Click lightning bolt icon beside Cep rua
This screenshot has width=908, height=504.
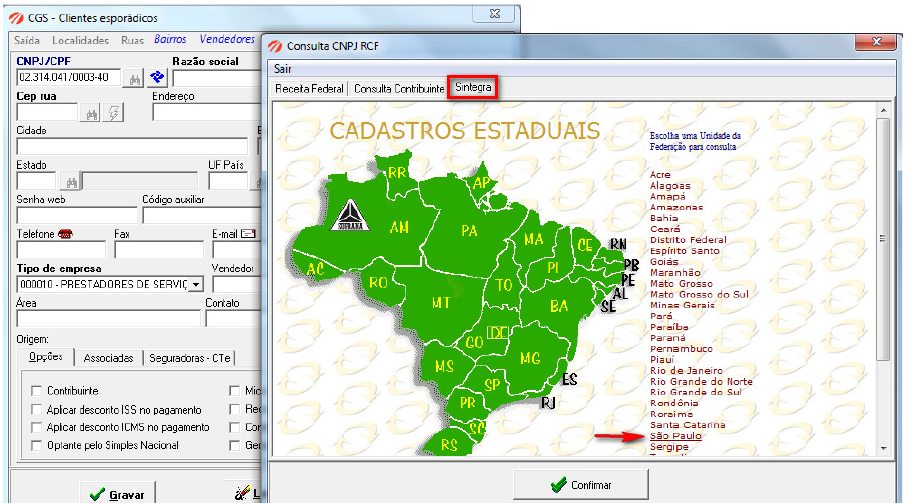coord(114,113)
